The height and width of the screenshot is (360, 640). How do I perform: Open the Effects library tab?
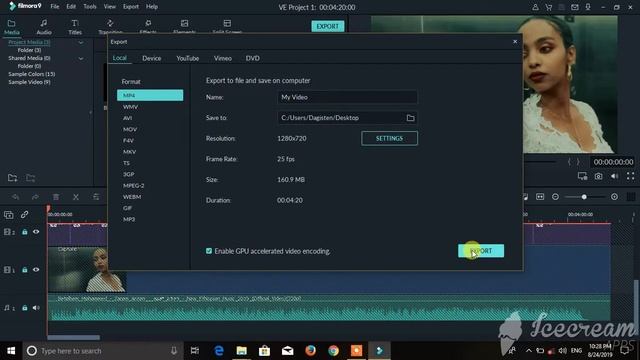pos(148,27)
